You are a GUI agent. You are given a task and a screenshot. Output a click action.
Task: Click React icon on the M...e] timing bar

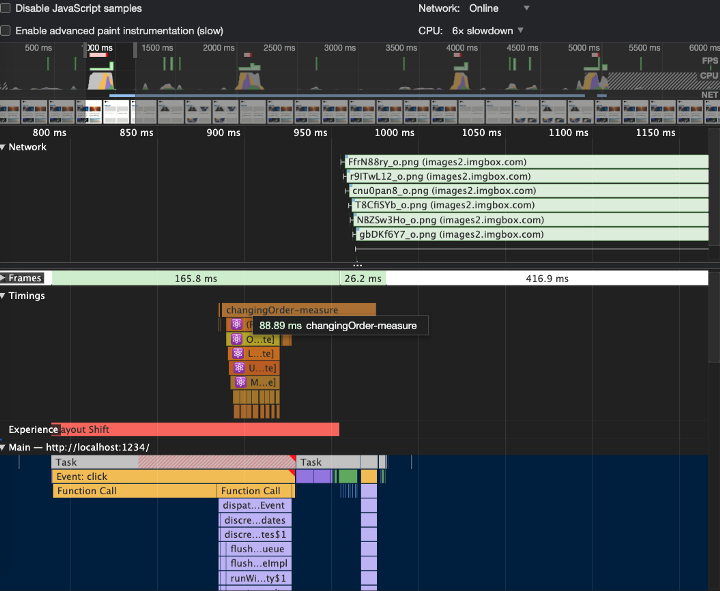coord(240,382)
